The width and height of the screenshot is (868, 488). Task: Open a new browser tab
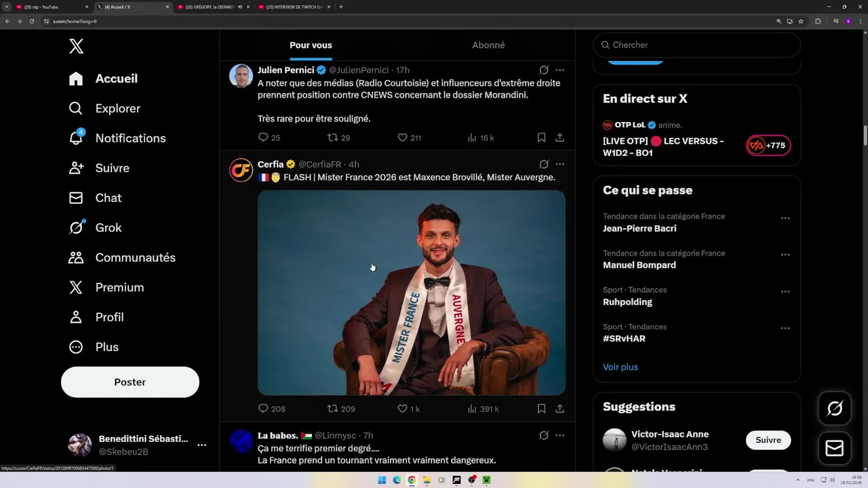(x=340, y=7)
